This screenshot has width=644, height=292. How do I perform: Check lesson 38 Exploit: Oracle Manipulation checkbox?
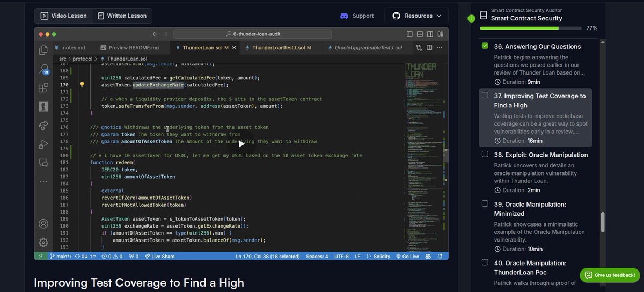pos(485,154)
